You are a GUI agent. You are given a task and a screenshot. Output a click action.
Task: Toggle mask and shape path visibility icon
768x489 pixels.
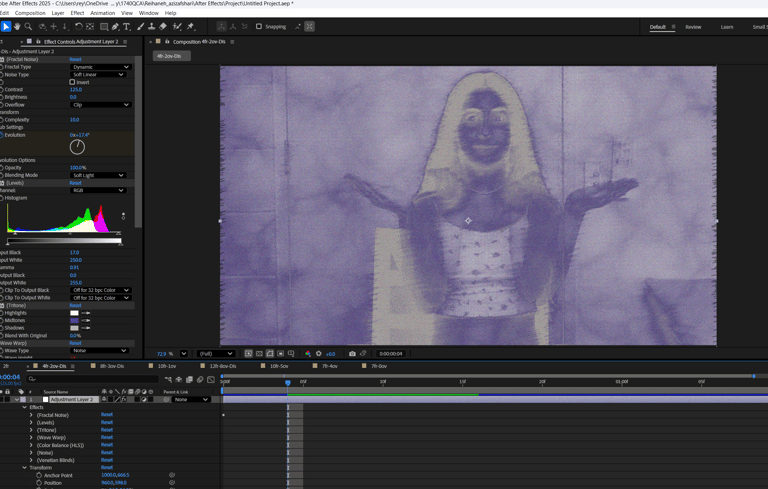pyautogui.click(x=270, y=353)
